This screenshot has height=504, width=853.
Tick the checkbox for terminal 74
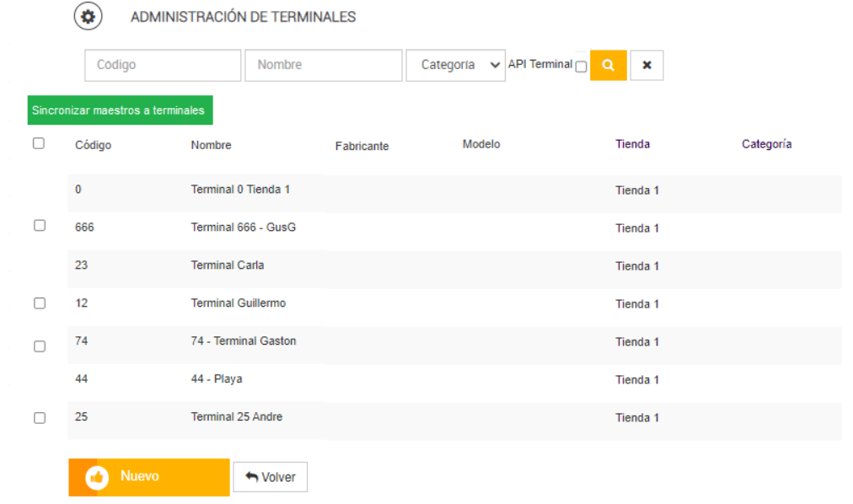[39, 346]
